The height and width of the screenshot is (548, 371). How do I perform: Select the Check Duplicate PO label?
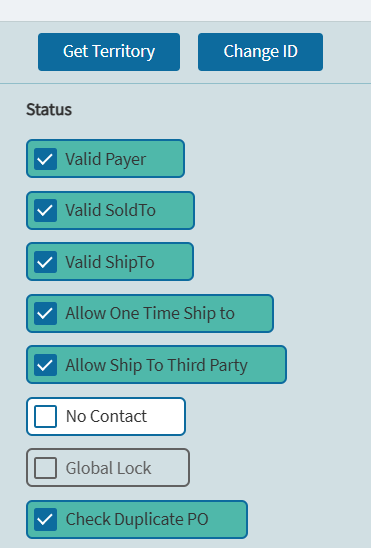pyautogui.click(x=137, y=519)
